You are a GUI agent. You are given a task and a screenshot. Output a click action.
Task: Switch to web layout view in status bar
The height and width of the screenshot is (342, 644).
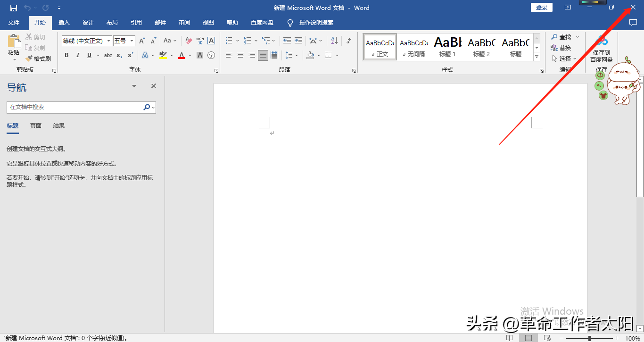547,338
